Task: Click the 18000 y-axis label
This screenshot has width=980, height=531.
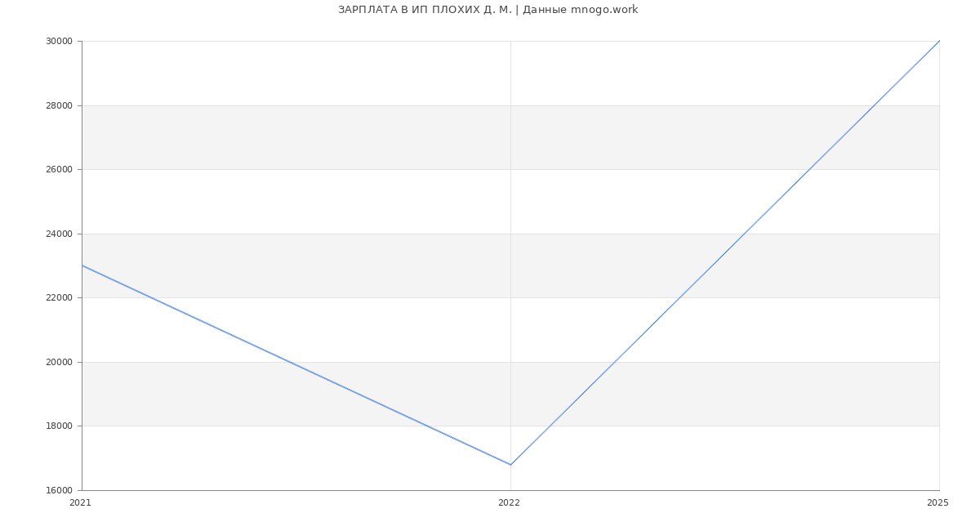Action: click(61, 426)
